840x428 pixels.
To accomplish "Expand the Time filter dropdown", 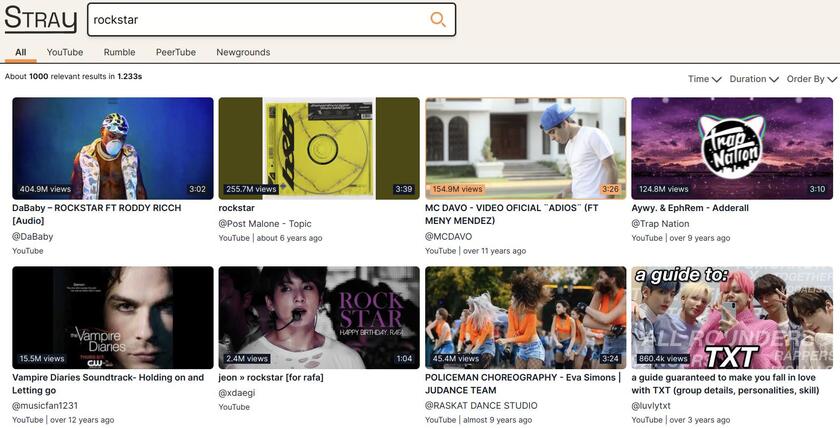I will 704,79.
